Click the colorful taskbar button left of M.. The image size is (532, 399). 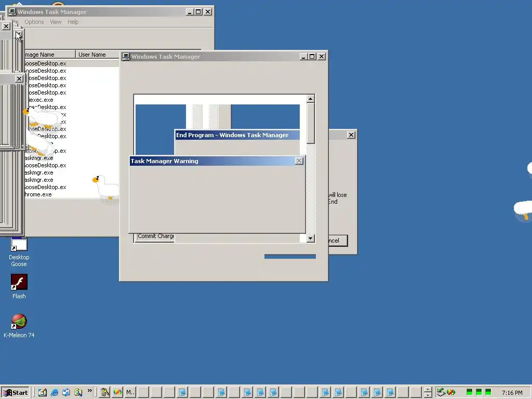click(x=117, y=393)
